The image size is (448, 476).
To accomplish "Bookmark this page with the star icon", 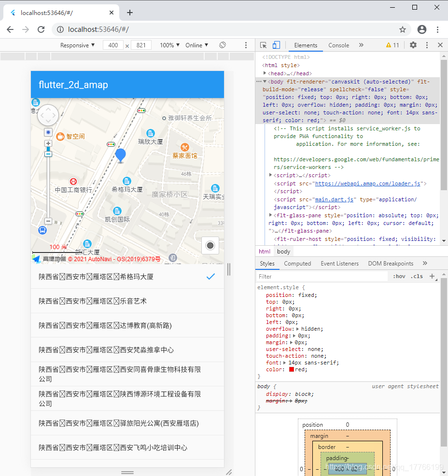I will point(403,29).
